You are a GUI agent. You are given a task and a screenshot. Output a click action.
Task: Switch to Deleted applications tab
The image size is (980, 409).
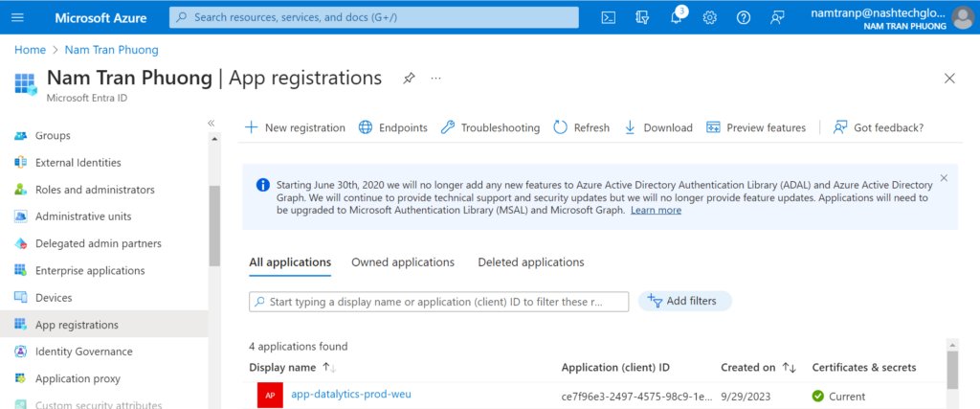click(x=530, y=262)
